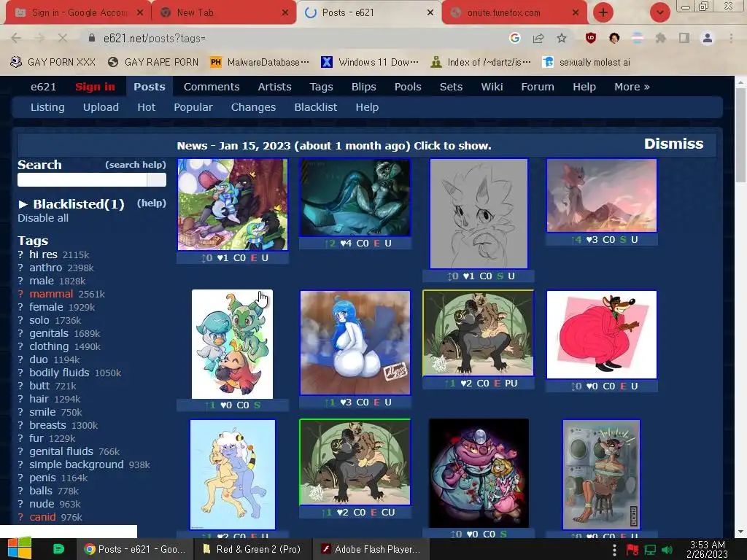Screen dimensions: 747x560
Task: Open the Windows Start button
Action: (20, 549)
